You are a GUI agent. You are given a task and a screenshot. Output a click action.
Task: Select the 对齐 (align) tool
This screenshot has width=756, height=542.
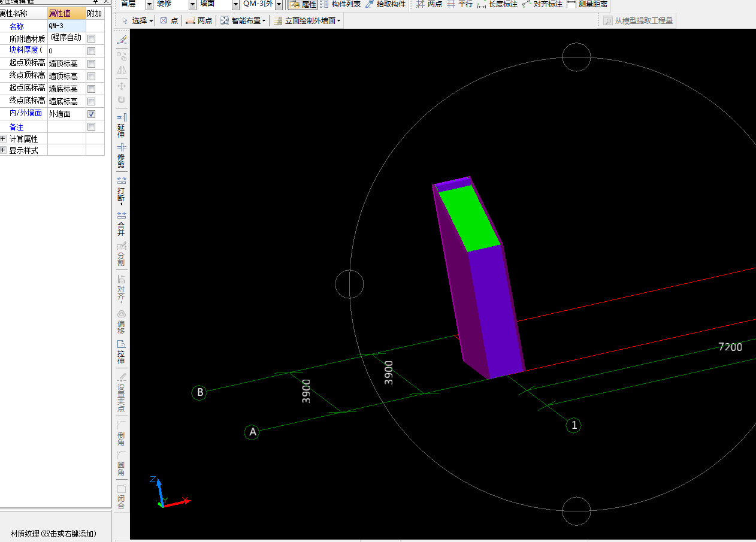coord(122,288)
